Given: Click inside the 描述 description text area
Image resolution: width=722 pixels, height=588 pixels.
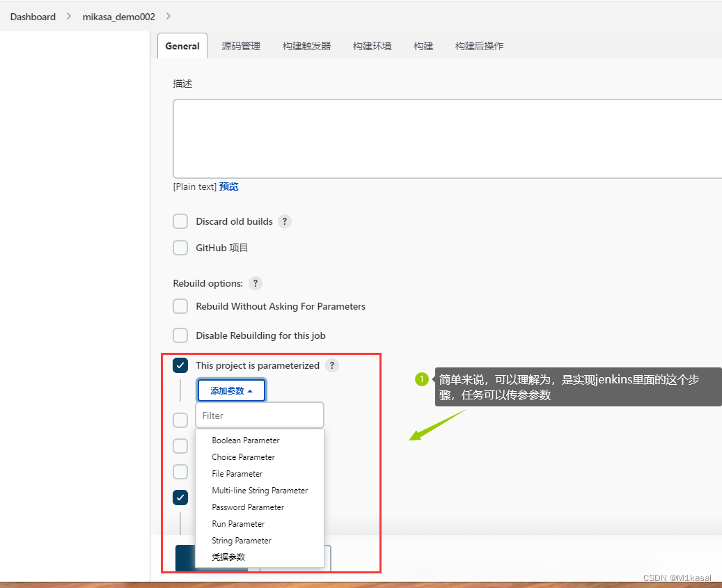Looking at the screenshot, I should [x=446, y=137].
